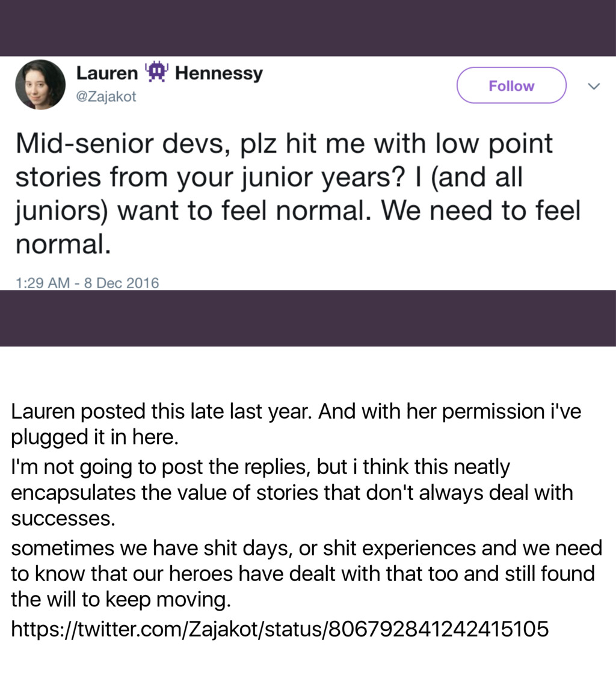This screenshot has width=616, height=693.
Task: Open Lauren Hennessy's profile avatar photo
Action: (x=40, y=84)
